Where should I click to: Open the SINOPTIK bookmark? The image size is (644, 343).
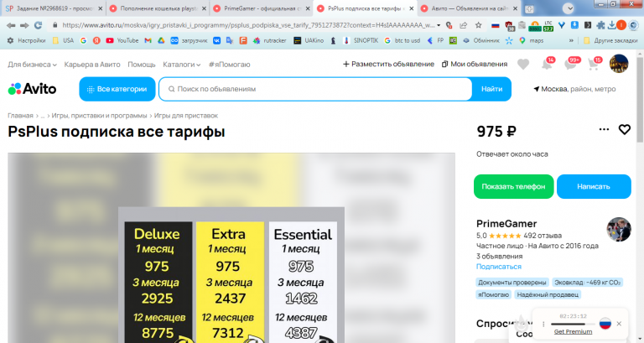coord(361,40)
